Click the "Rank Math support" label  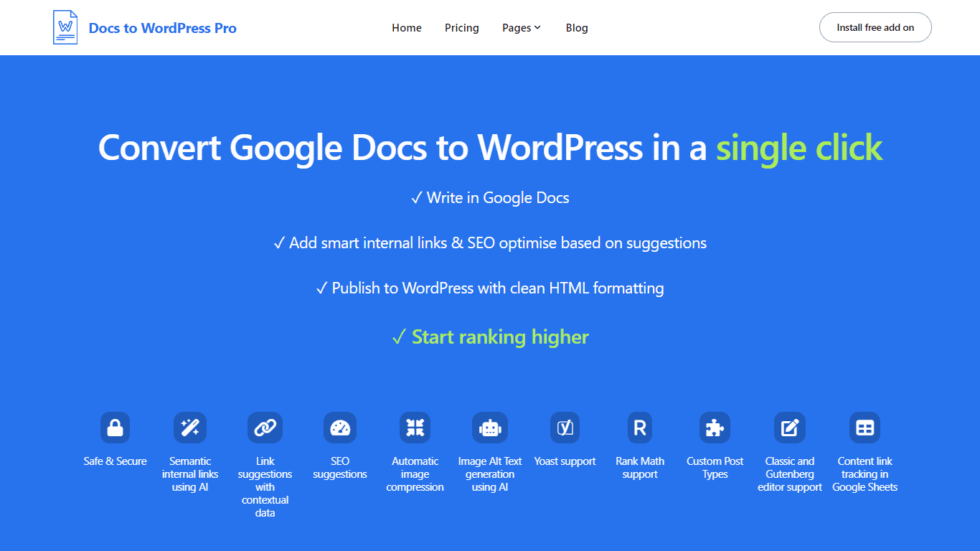(x=640, y=468)
